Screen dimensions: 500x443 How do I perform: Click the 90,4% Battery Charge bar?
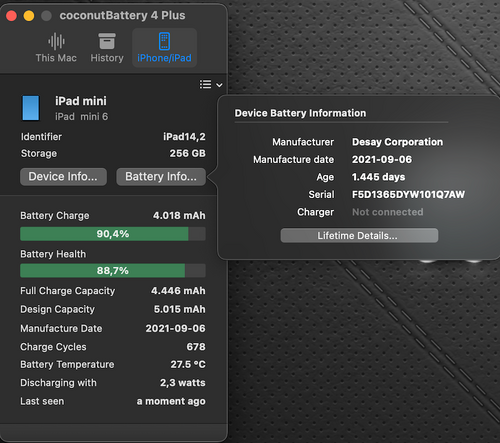click(x=113, y=234)
